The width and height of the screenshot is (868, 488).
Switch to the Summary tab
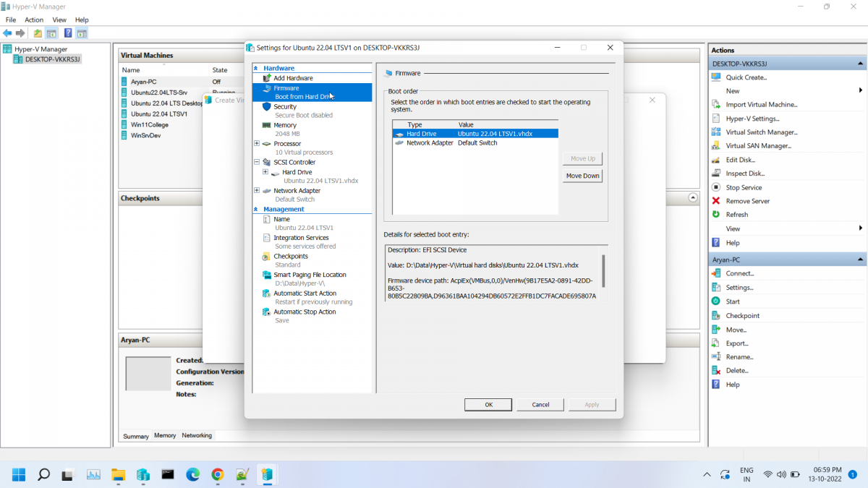click(x=136, y=436)
